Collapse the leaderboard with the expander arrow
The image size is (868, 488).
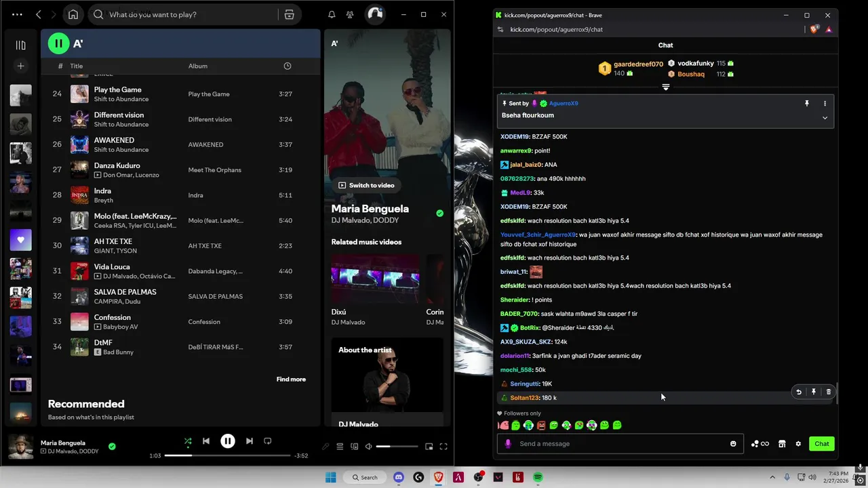point(665,87)
